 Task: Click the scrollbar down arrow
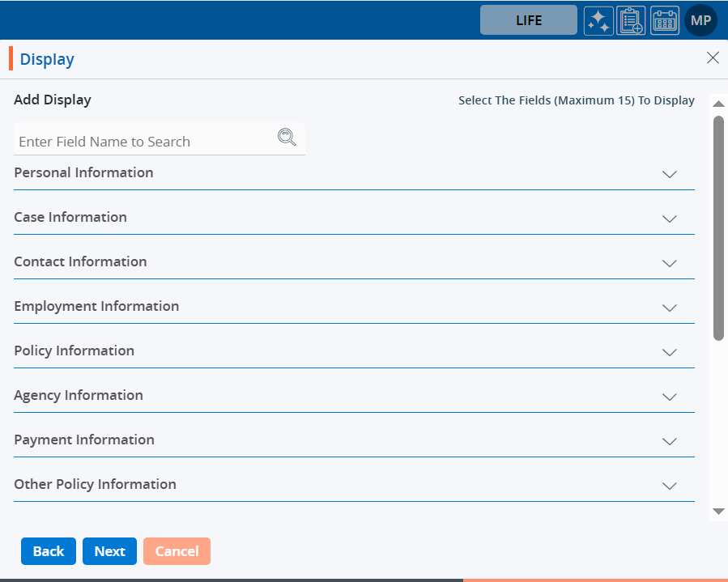pyautogui.click(x=718, y=511)
